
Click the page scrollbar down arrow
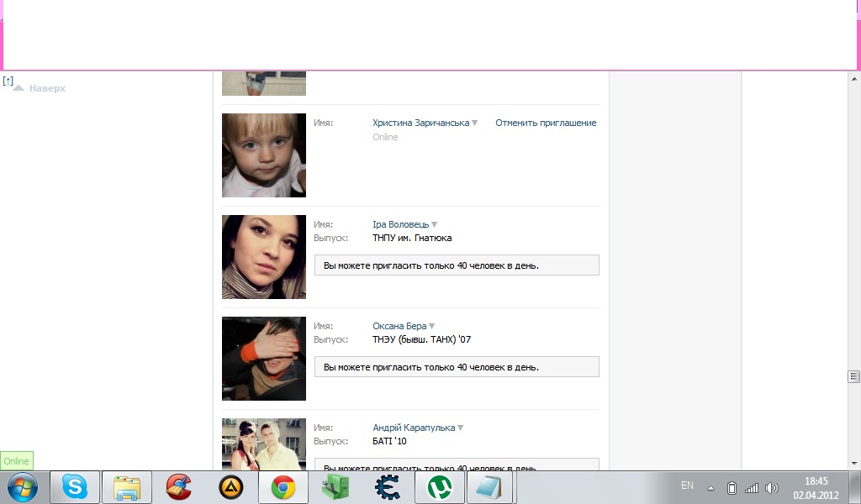click(854, 464)
